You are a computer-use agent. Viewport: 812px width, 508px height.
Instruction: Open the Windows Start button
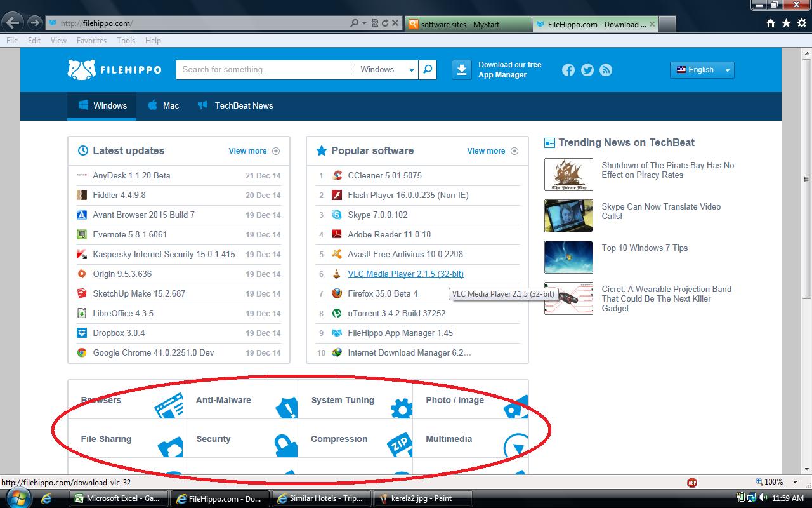click(x=18, y=498)
